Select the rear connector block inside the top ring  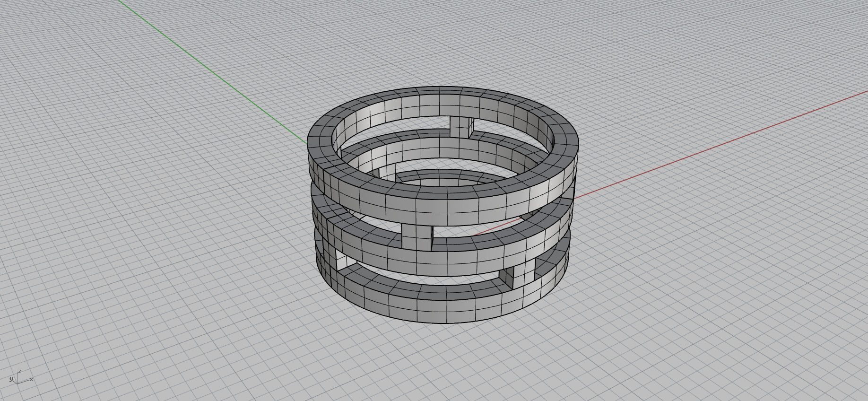point(461,126)
